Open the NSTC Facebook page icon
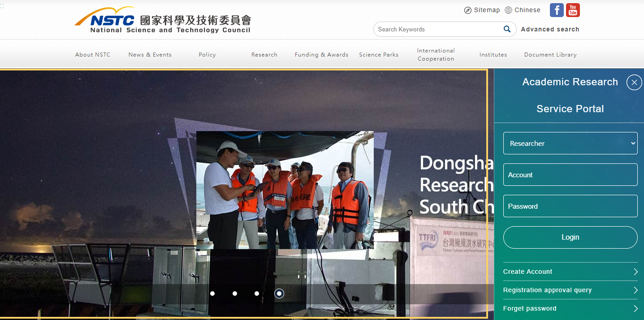The image size is (644, 320). pos(557,10)
